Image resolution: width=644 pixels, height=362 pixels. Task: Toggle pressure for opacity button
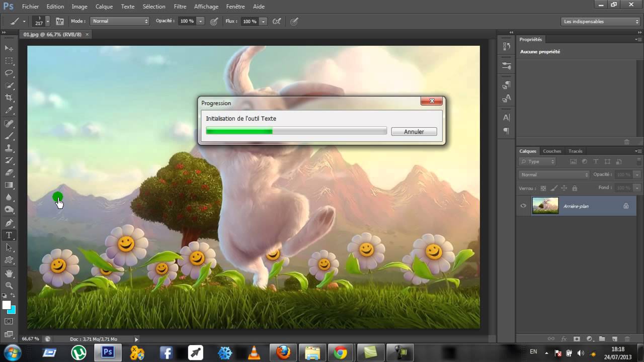click(214, 21)
